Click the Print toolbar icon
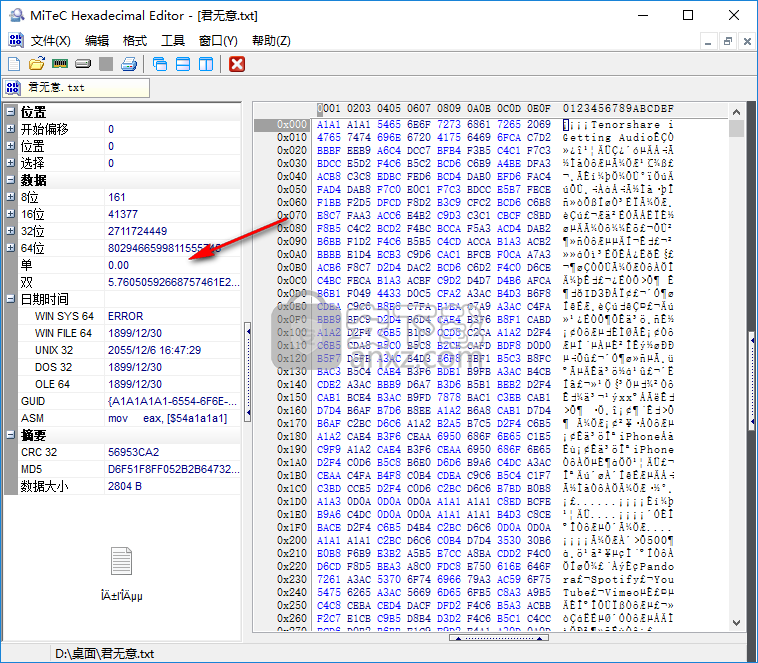Image resolution: width=758 pixels, height=663 pixels. 129,64
